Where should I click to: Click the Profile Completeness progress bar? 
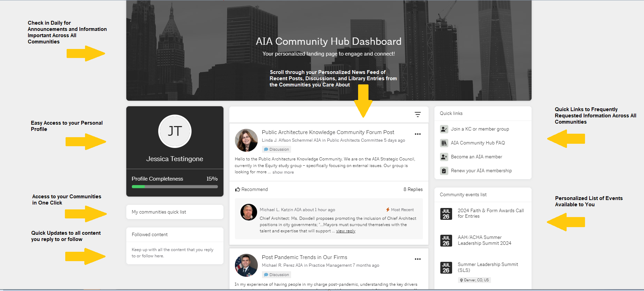point(175,186)
